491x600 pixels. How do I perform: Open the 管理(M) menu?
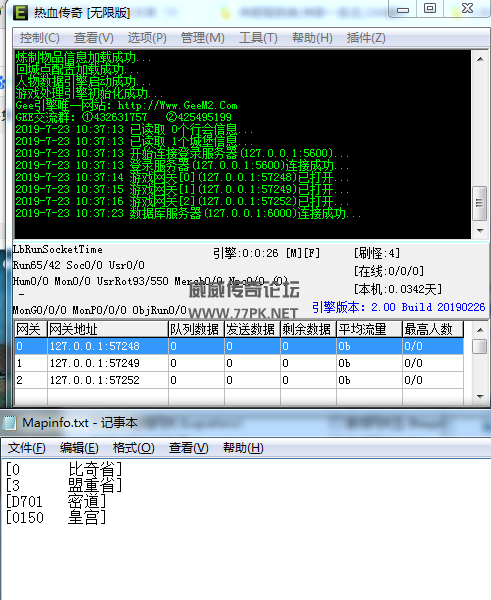(202, 38)
